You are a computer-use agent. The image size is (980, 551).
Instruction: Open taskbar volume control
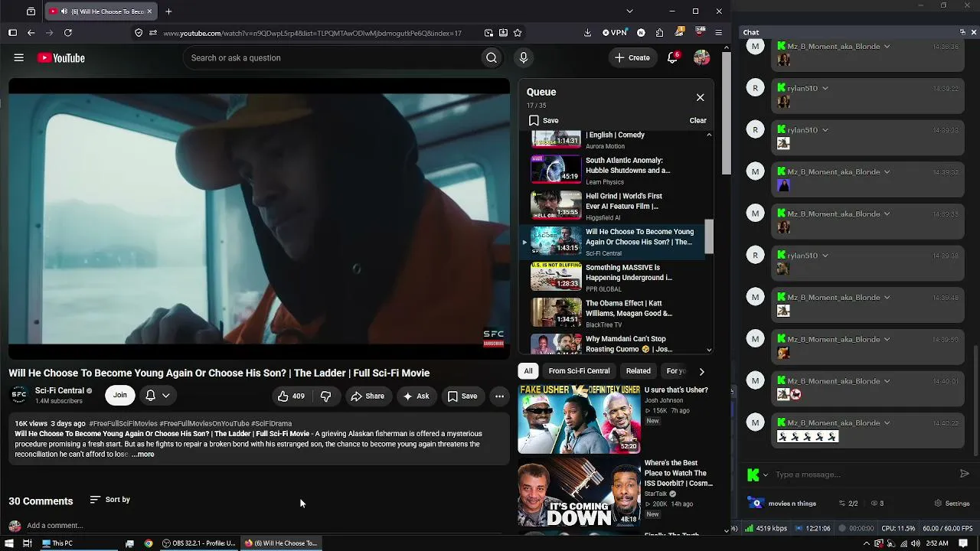pyautogui.click(x=915, y=543)
